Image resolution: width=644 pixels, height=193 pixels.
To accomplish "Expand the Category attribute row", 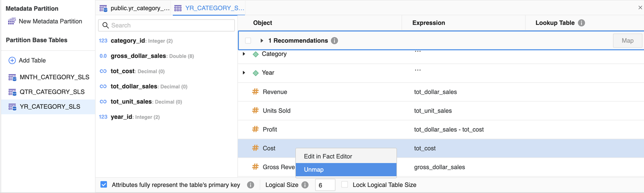I will tap(244, 54).
